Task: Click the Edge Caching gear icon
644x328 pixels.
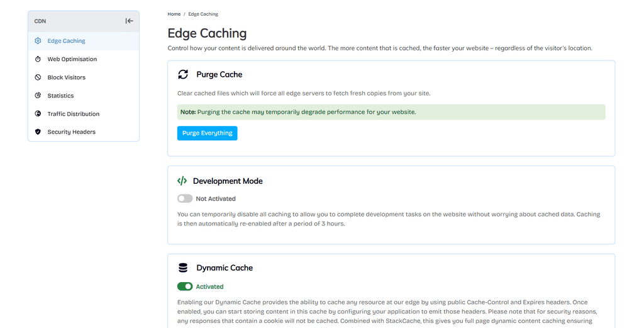Action: [38, 41]
